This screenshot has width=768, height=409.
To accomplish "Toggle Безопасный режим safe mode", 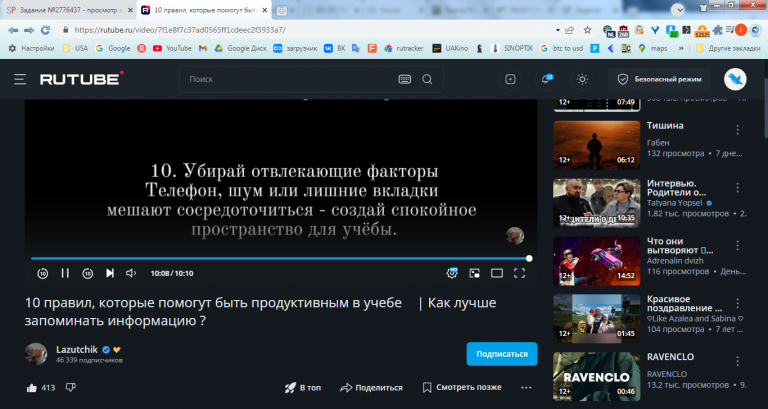I will click(x=659, y=79).
